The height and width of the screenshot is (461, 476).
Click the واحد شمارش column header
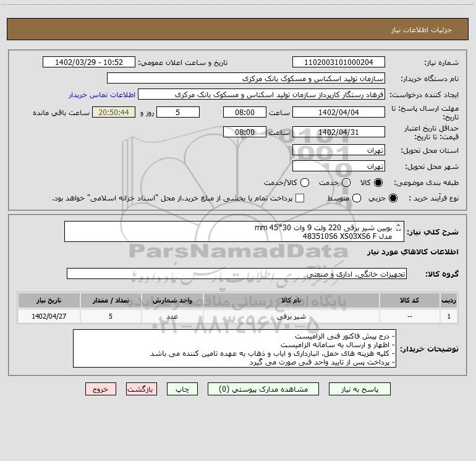coord(172,301)
